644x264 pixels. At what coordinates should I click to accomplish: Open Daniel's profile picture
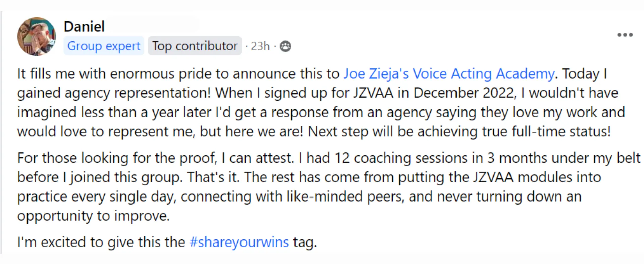(x=37, y=37)
